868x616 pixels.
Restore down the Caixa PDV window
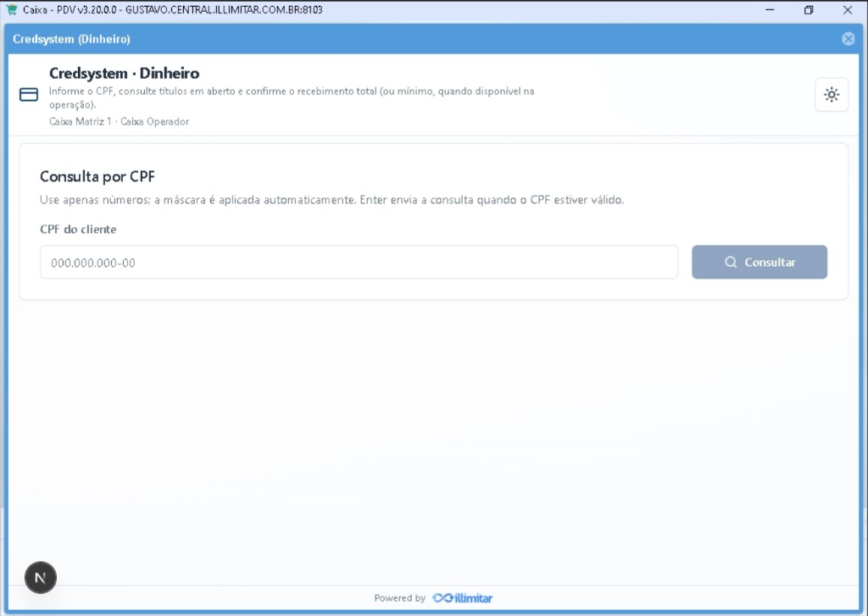click(809, 10)
